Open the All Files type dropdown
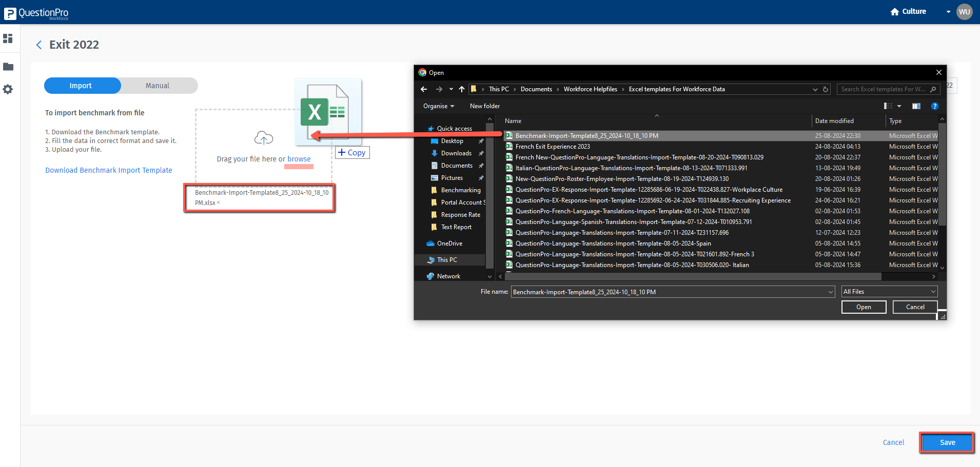The width and height of the screenshot is (980, 467). tap(889, 292)
